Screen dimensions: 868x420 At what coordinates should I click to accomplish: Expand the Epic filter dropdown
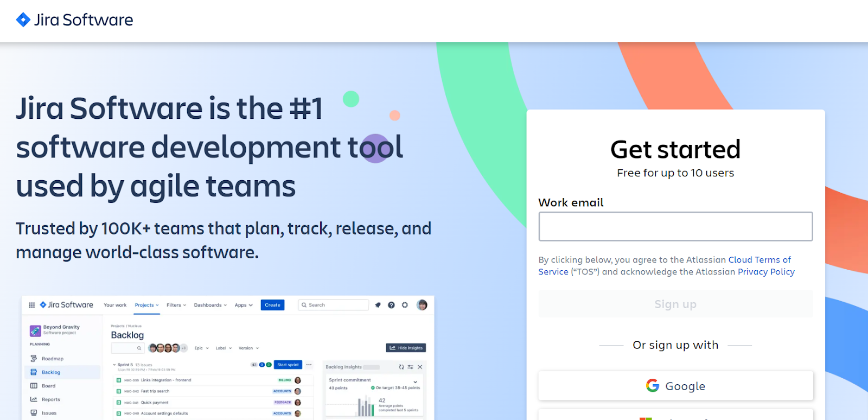202,348
